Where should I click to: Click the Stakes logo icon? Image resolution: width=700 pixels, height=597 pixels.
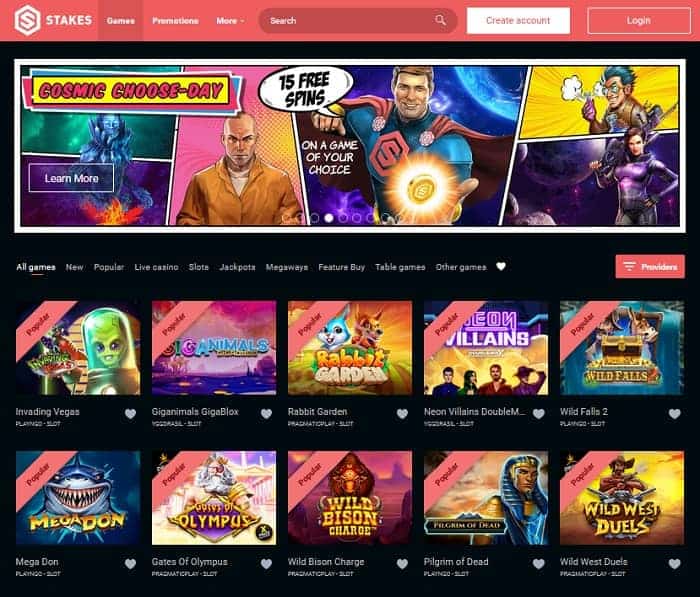27,20
